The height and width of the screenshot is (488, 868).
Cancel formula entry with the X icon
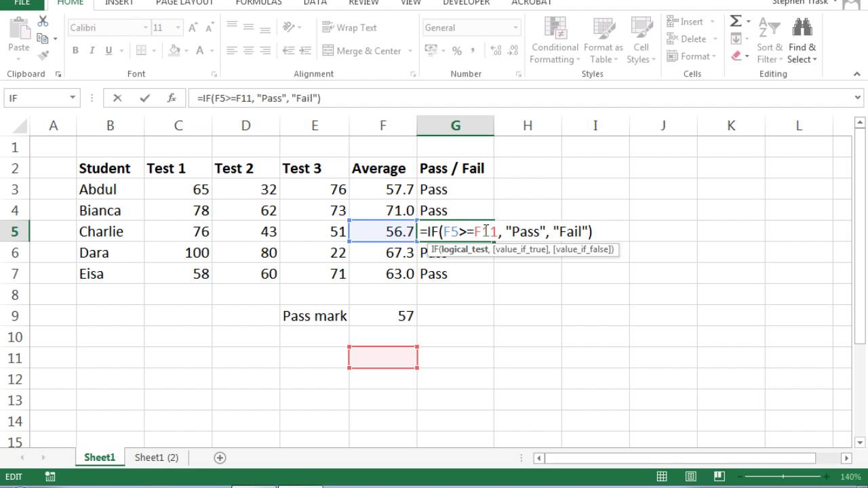[x=117, y=98]
